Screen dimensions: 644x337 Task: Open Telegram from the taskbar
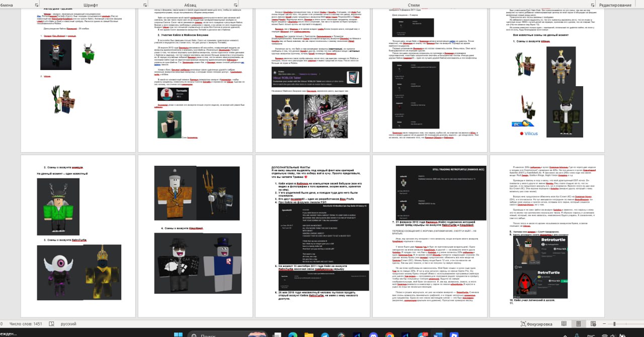click(325, 334)
